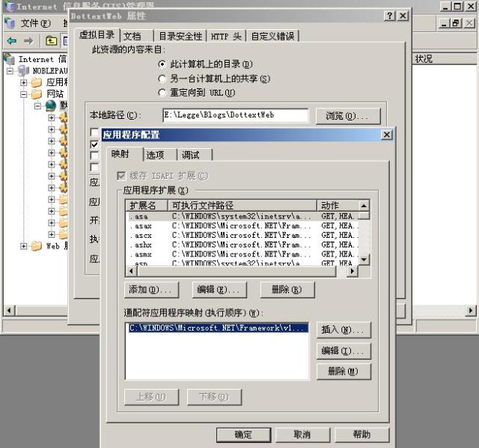Open the 调试 tab
The image size is (479, 448).
click(x=195, y=155)
